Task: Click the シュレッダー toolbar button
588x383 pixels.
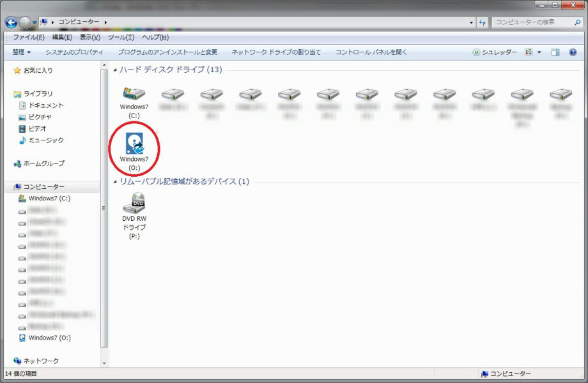Action: pos(495,52)
